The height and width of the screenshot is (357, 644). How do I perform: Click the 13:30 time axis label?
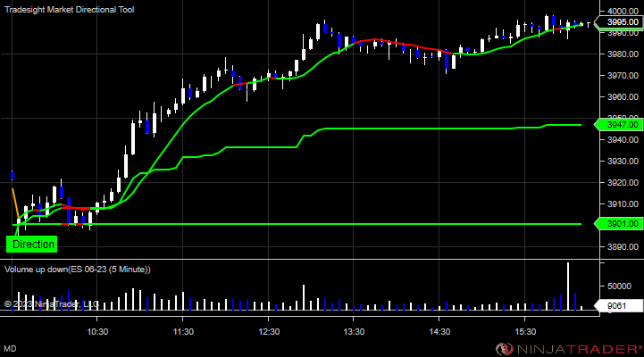point(354,331)
